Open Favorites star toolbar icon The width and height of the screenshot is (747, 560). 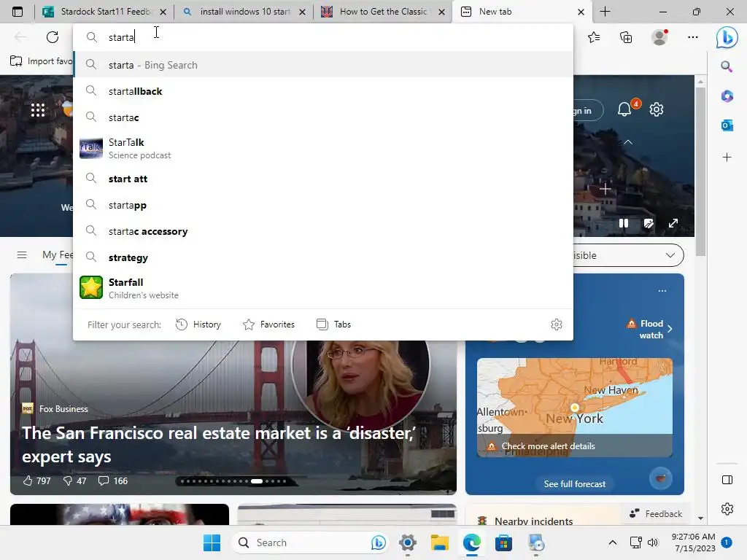[x=594, y=37]
